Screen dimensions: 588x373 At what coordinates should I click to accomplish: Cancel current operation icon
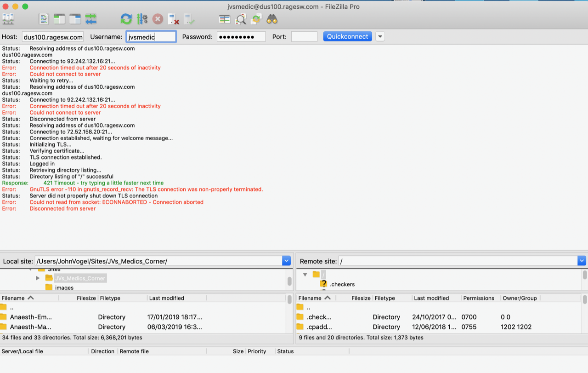point(158,19)
